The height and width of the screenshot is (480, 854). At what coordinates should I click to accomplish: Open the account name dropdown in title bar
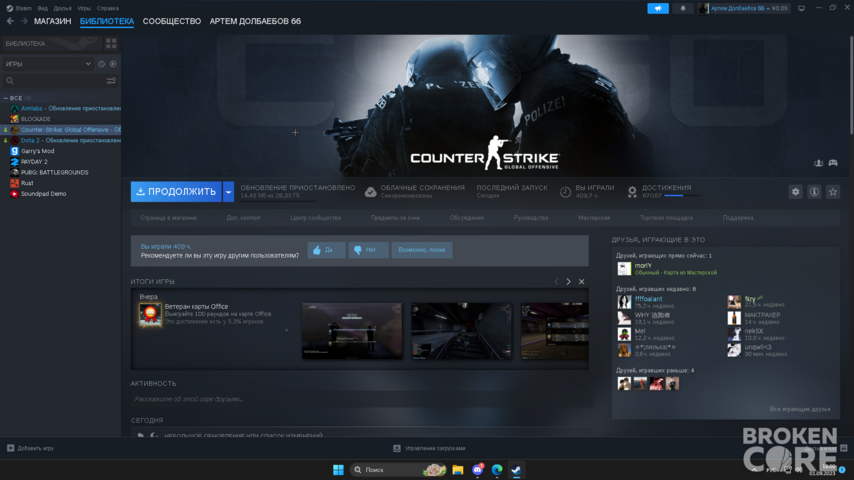(743, 8)
